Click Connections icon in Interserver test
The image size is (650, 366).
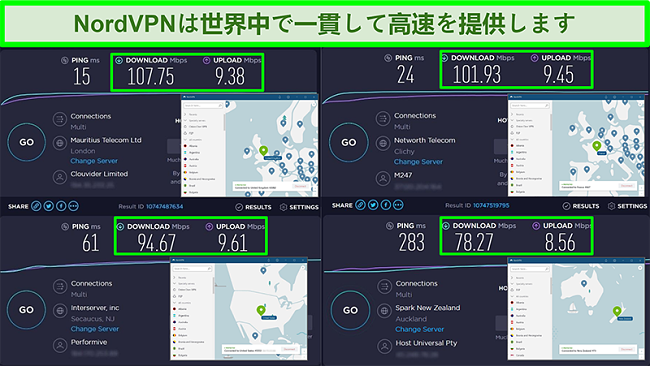pyautogui.click(x=60, y=286)
